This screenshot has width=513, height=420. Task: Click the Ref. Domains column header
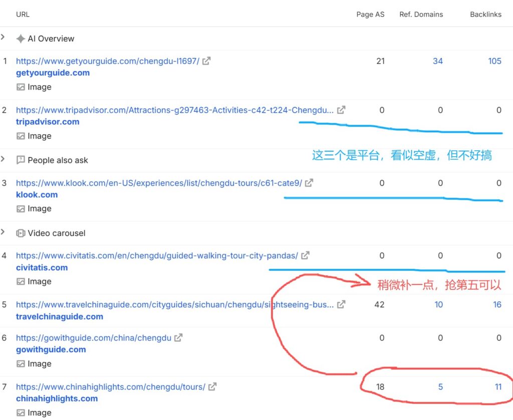point(421,15)
